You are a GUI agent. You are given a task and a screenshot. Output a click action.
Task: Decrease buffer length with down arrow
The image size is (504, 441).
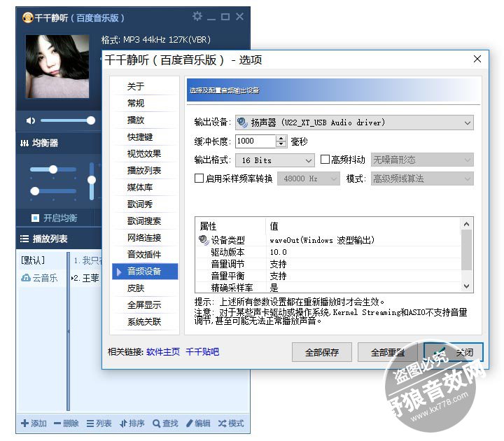point(281,144)
